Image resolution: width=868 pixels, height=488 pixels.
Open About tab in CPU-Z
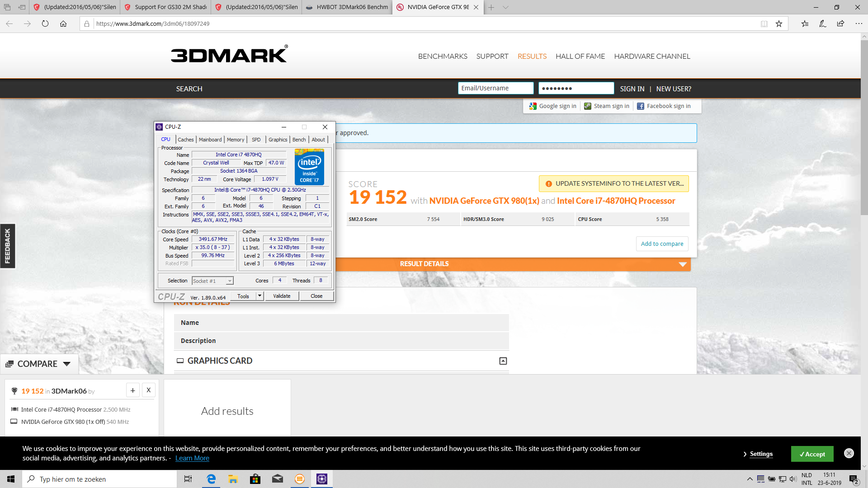[x=318, y=140]
